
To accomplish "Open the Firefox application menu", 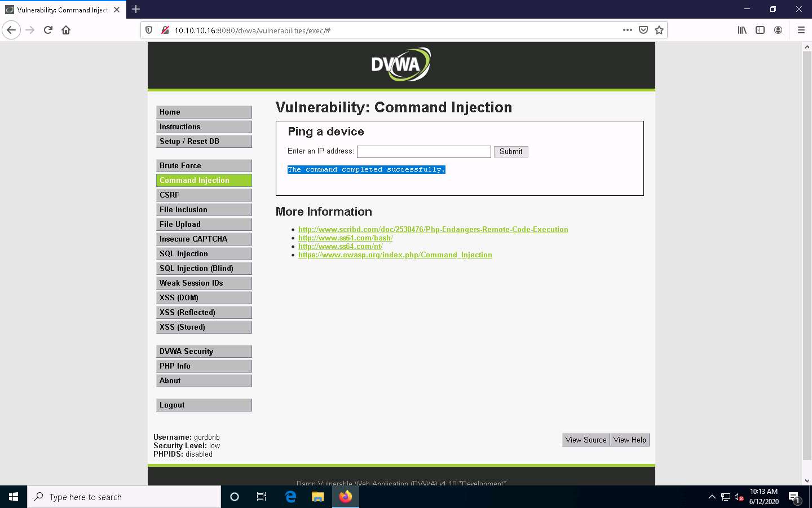I will pos(801,30).
